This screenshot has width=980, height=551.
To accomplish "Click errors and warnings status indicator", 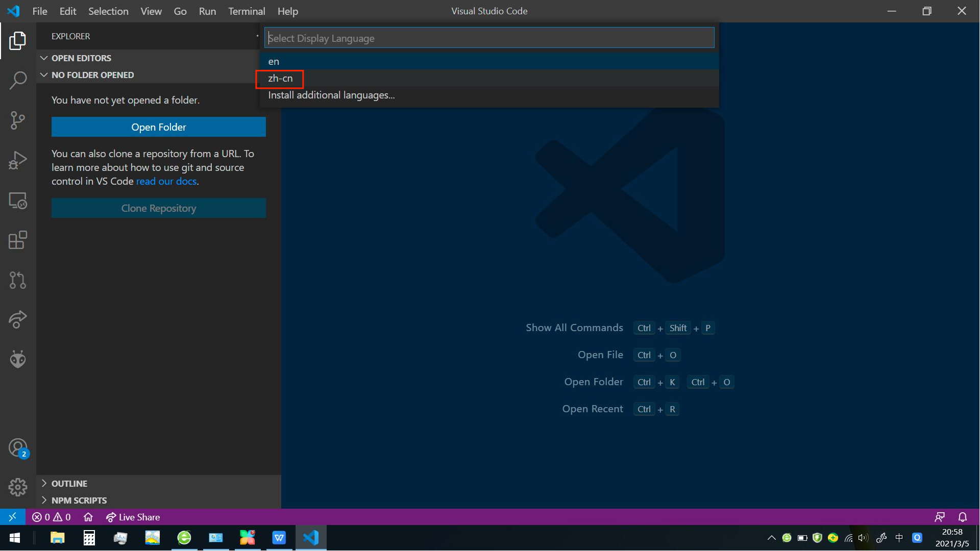I will (52, 517).
